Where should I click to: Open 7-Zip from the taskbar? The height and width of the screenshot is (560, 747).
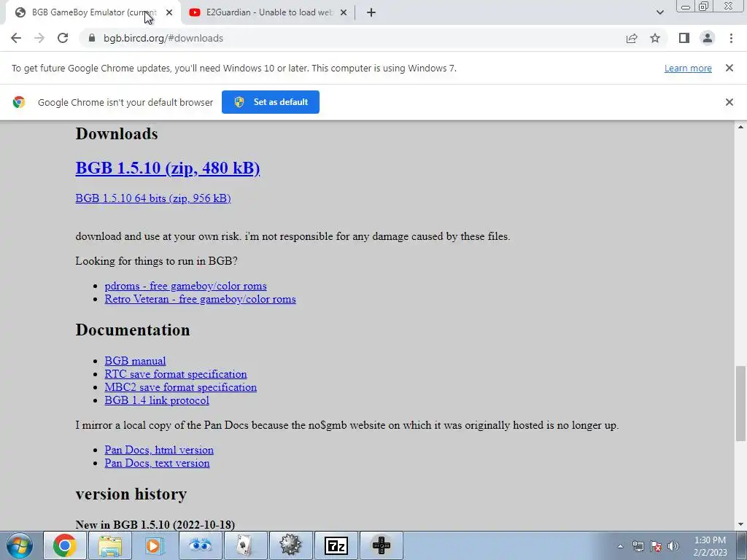tap(336, 545)
